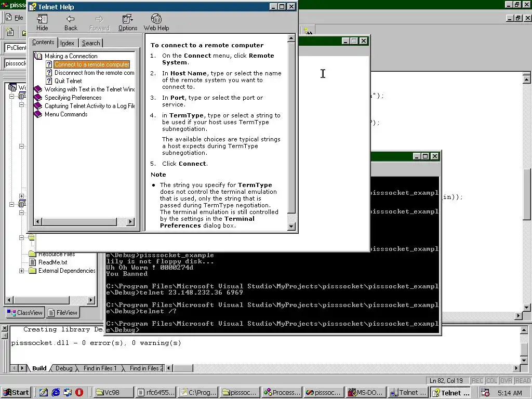This screenshot has width=532, height=399.
Task: Select ReadMe.txt in the file tree
Action: click(52, 262)
